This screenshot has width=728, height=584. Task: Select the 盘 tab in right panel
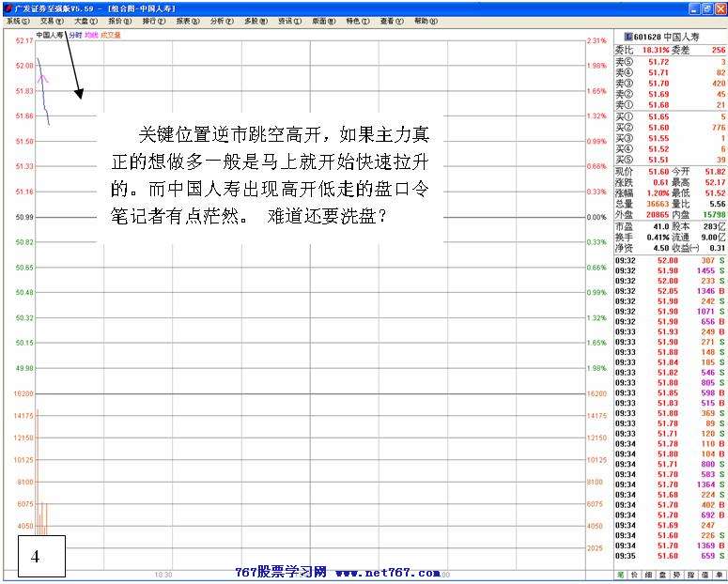pyautogui.click(x=663, y=574)
